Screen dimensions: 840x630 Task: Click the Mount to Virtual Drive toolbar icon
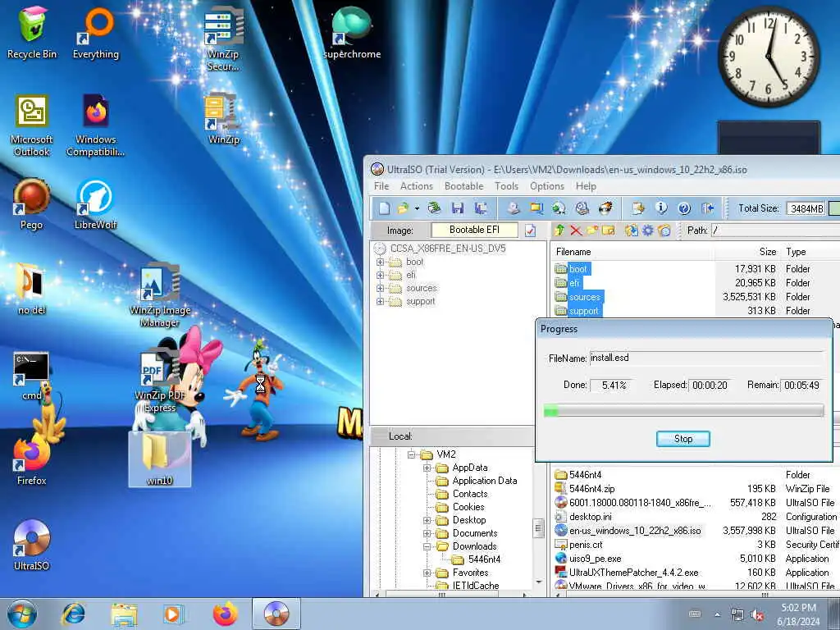[582, 208]
